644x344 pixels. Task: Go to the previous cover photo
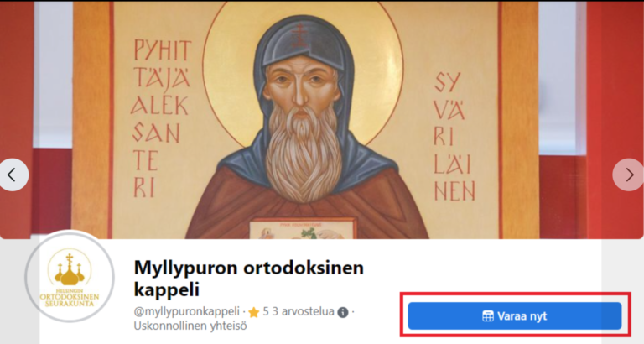click(13, 175)
